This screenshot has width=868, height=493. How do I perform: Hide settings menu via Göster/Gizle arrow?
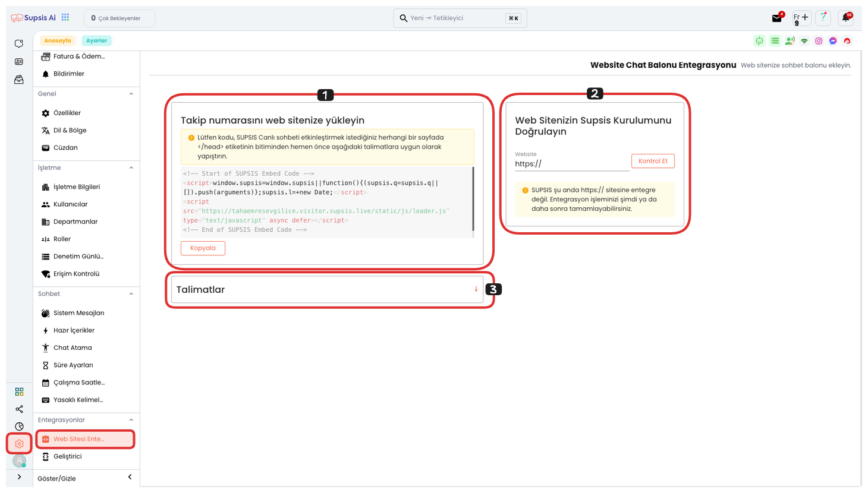(130, 478)
